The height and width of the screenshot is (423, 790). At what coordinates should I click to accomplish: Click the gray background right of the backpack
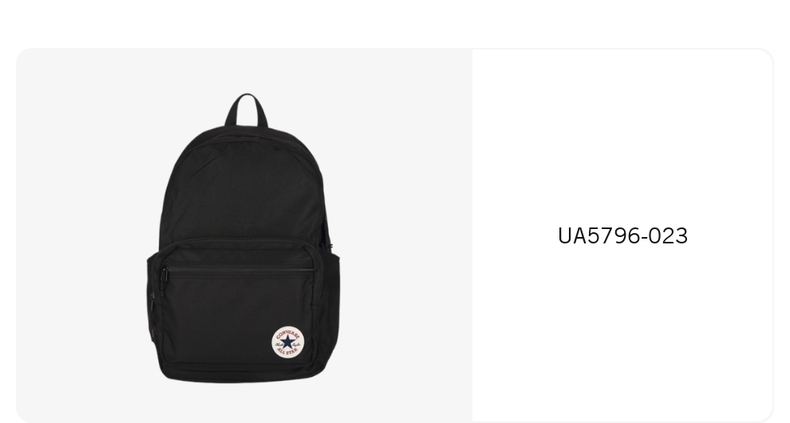click(x=406, y=237)
